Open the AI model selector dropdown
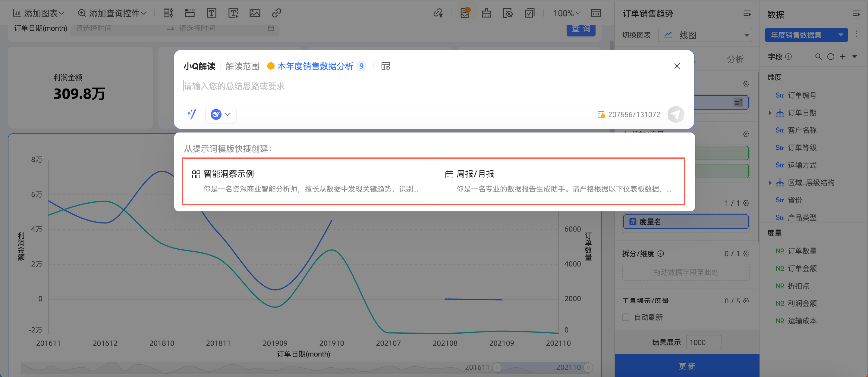 point(221,114)
